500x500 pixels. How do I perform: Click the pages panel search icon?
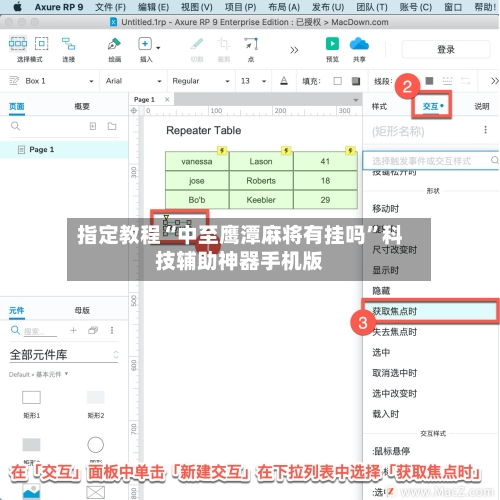pyautogui.click(x=15, y=126)
